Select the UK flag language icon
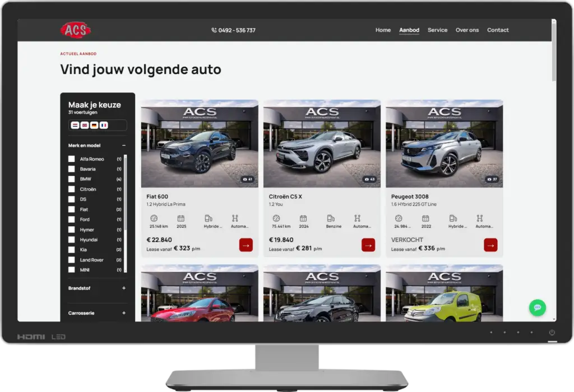Image resolution: width=574 pixels, height=392 pixels. (85, 125)
